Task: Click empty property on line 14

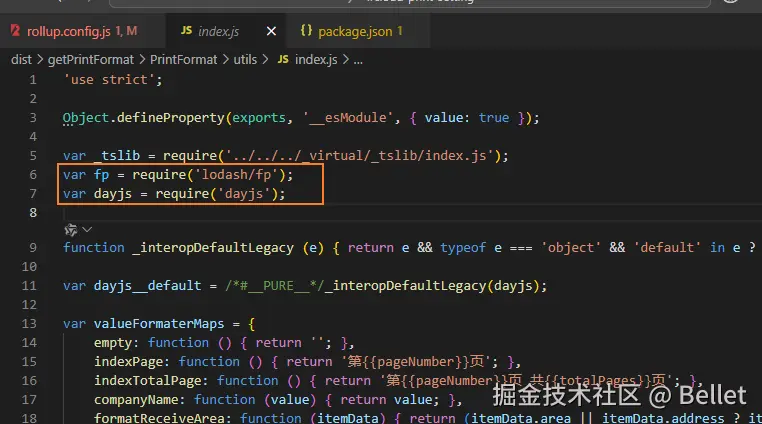Action: pos(113,343)
